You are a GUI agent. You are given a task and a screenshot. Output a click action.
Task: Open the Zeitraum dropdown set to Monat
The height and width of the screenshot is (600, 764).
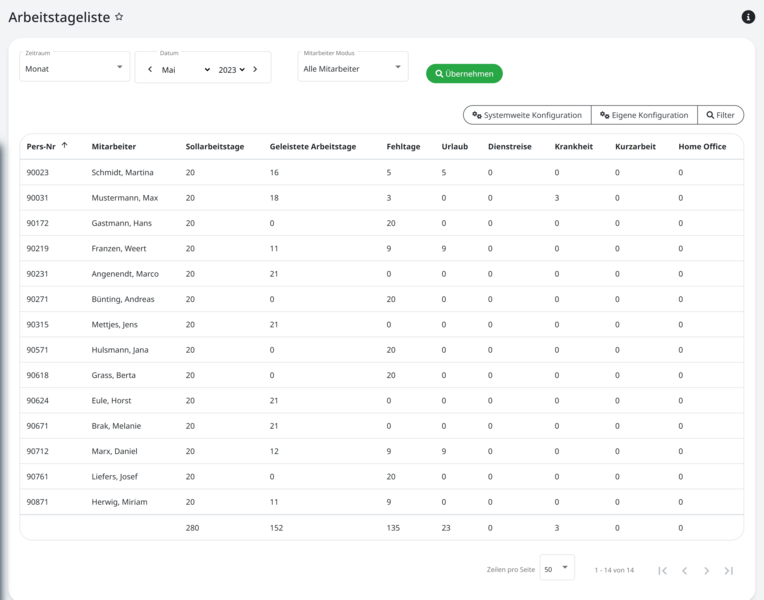(x=75, y=69)
